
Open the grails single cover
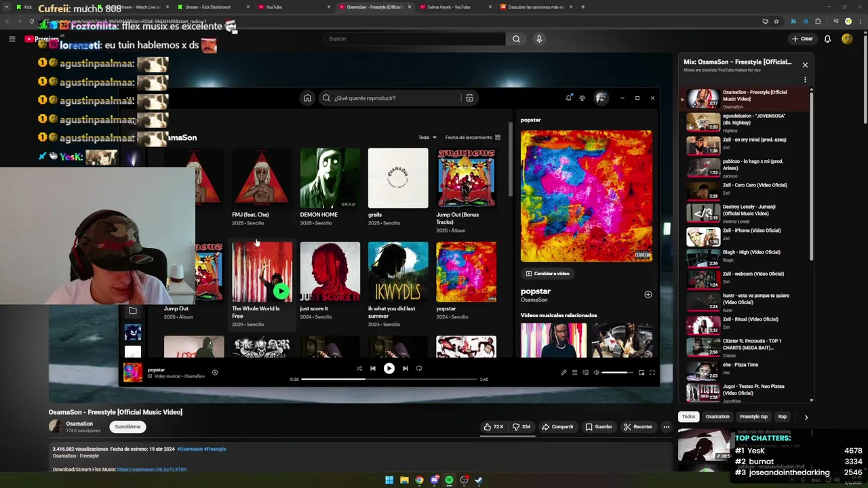[x=398, y=178]
